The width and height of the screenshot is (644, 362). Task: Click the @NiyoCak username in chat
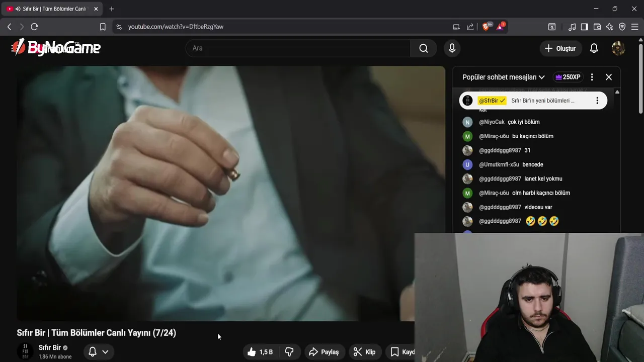(492, 122)
